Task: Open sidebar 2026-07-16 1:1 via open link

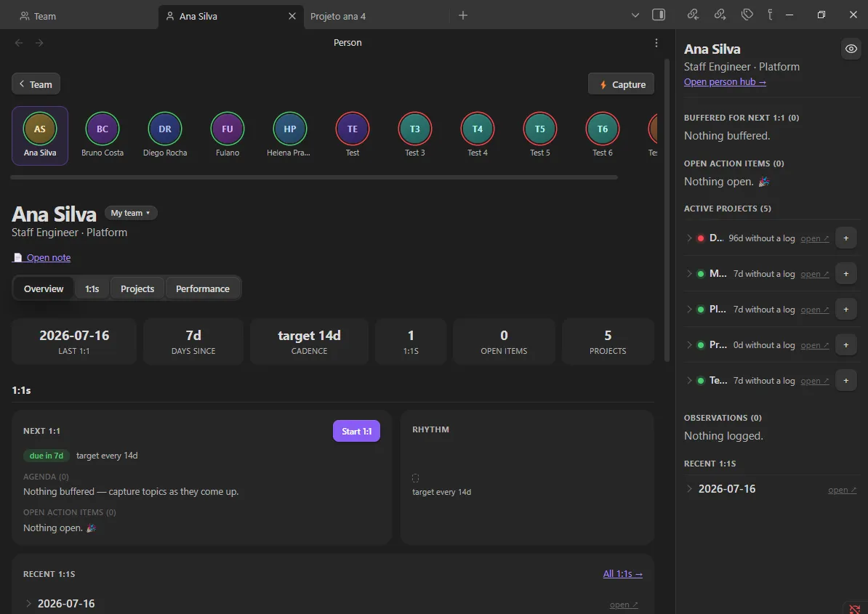Action: 843,490
